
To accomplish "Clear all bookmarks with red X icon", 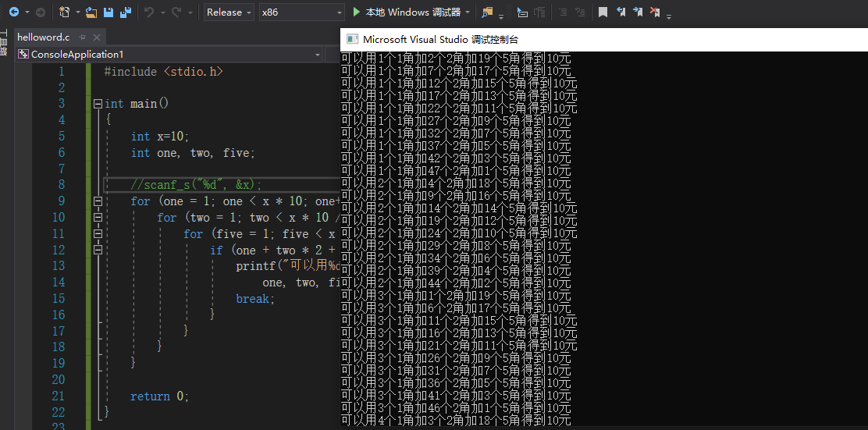I will click(655, 12).
